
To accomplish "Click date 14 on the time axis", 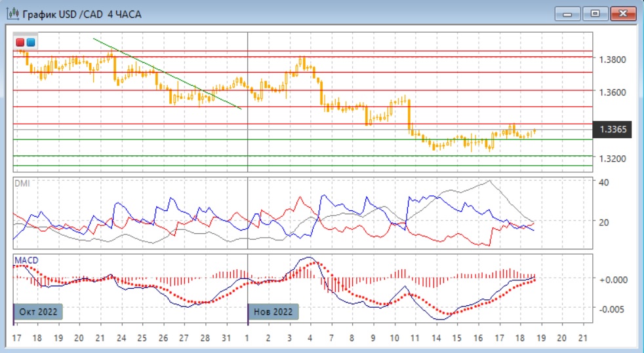I will tap(435, 339).
